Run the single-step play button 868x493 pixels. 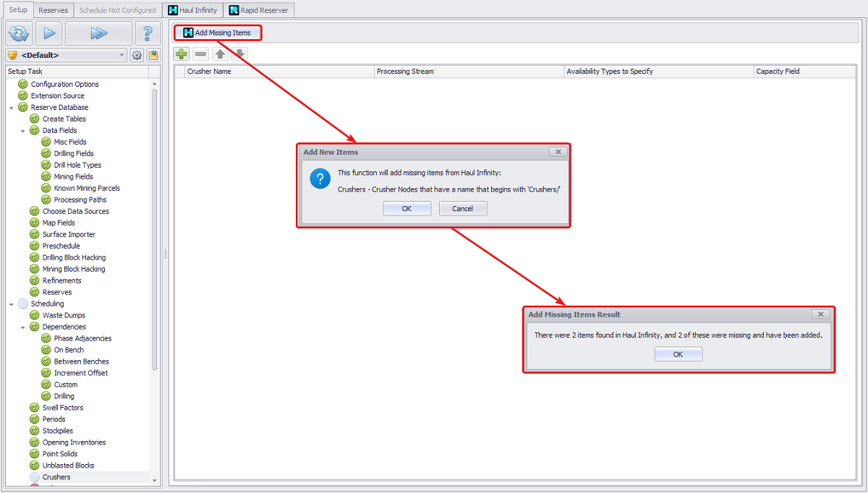[x=48, y=33]
